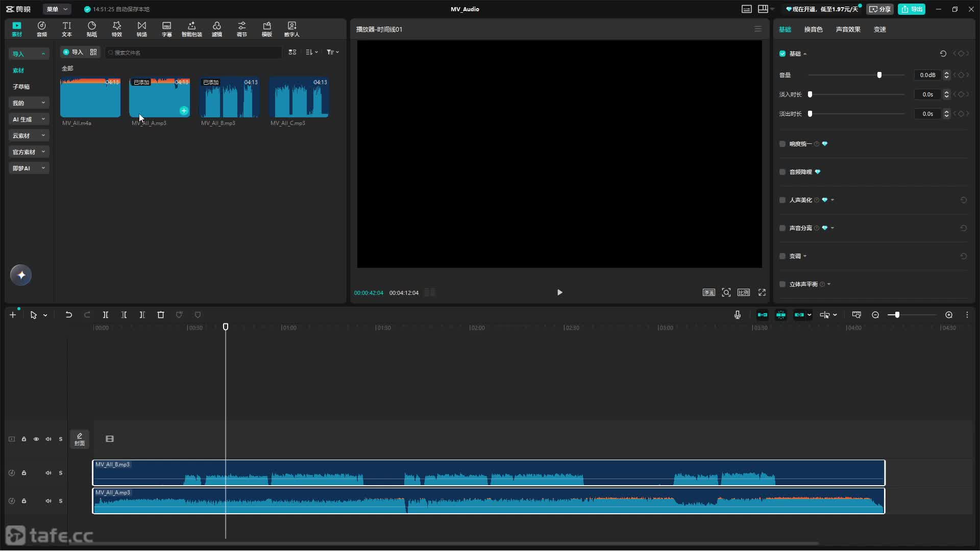Expand the 官方素材 sidebar section
This screenshot has height=551, width=980.
click(x=29, y=152)
